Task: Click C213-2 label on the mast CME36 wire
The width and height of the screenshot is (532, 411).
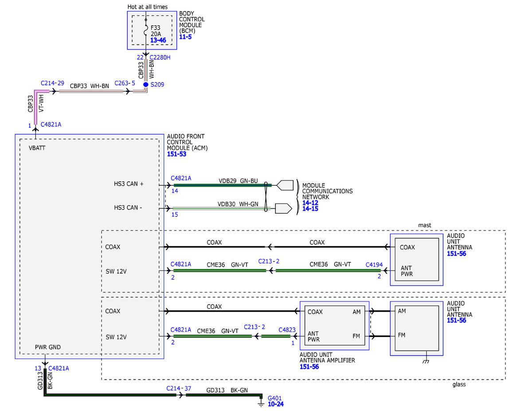Action: point(268,261)
